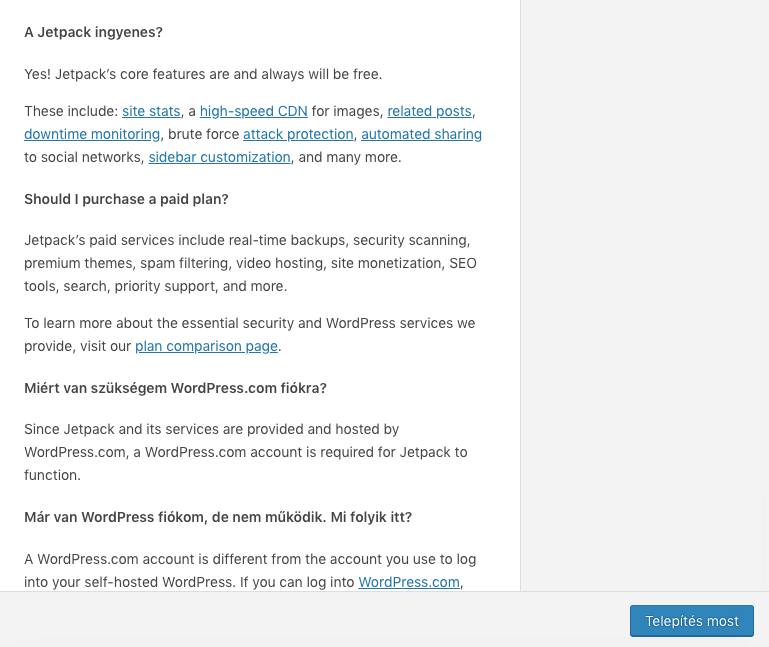The image size is (769, 647).
Task: Click the 'A Jetpack ingyenes?' heading
Action: point(93,32)
